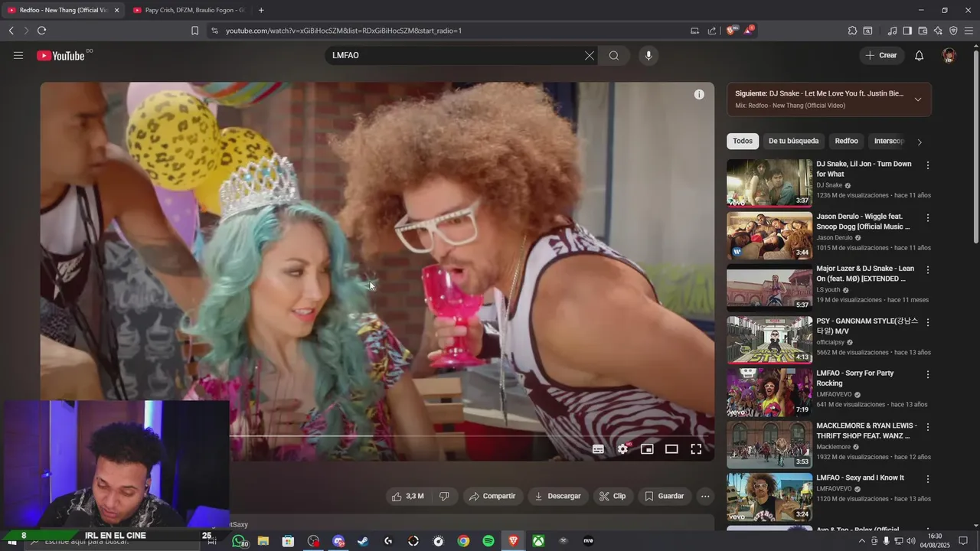
Task: Toggle fullscreen on the video player
Action: [x=696, y=449]
